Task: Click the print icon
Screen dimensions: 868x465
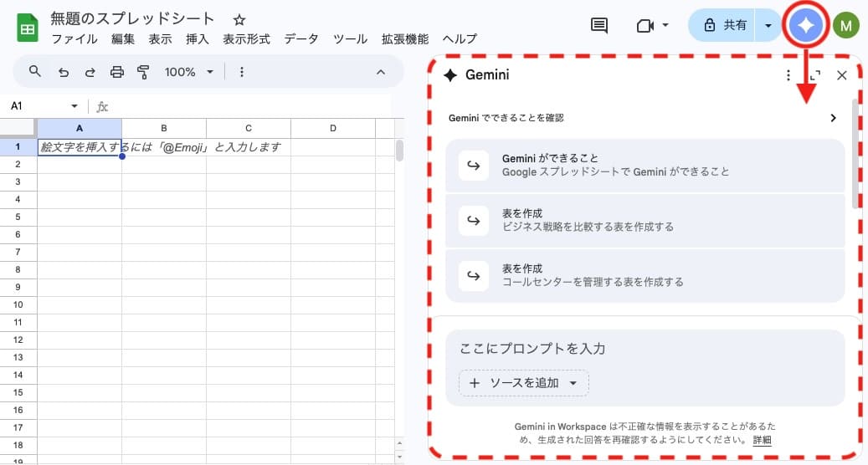Action: [117, 72]
